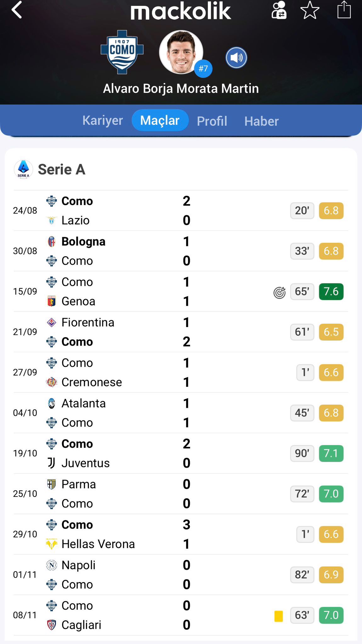
Task: Favorite the player with star icon
Action: 310,10
